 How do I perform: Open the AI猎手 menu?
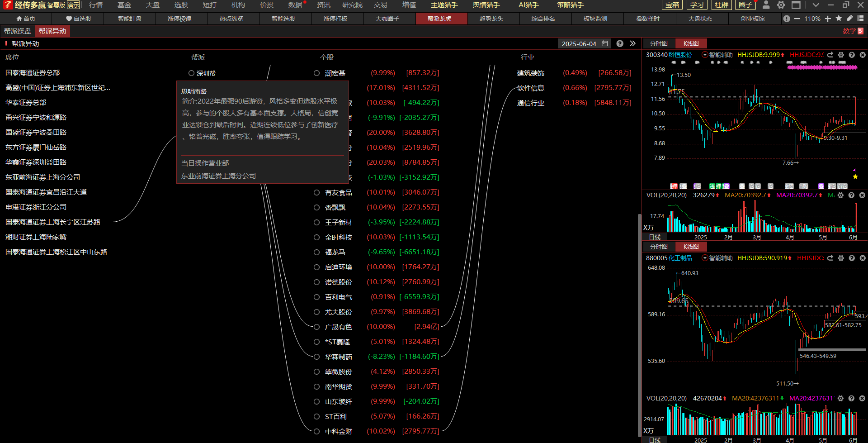(528, 5)
